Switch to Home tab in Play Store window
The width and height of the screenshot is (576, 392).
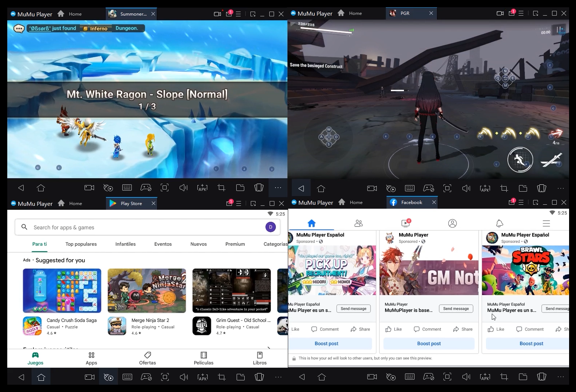click(70, 203)
